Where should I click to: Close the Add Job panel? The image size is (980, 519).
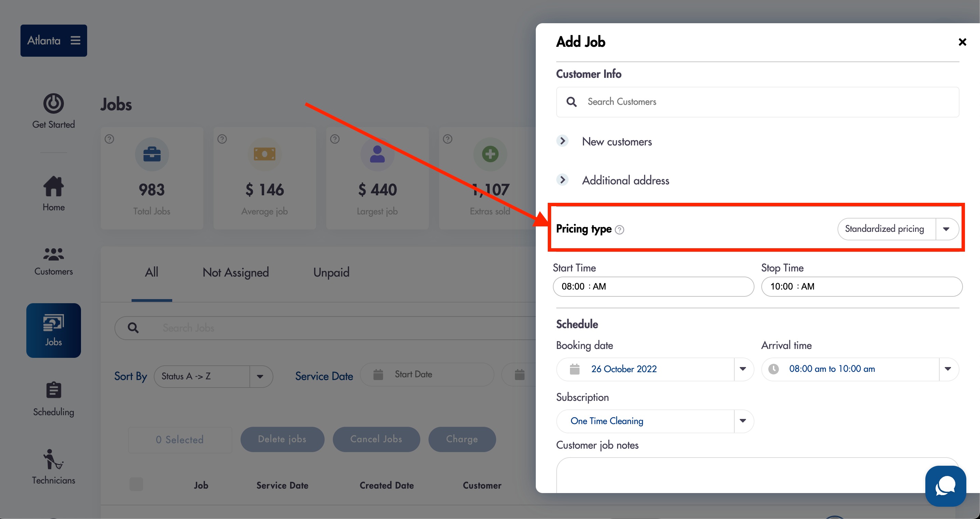coord(962,42)
